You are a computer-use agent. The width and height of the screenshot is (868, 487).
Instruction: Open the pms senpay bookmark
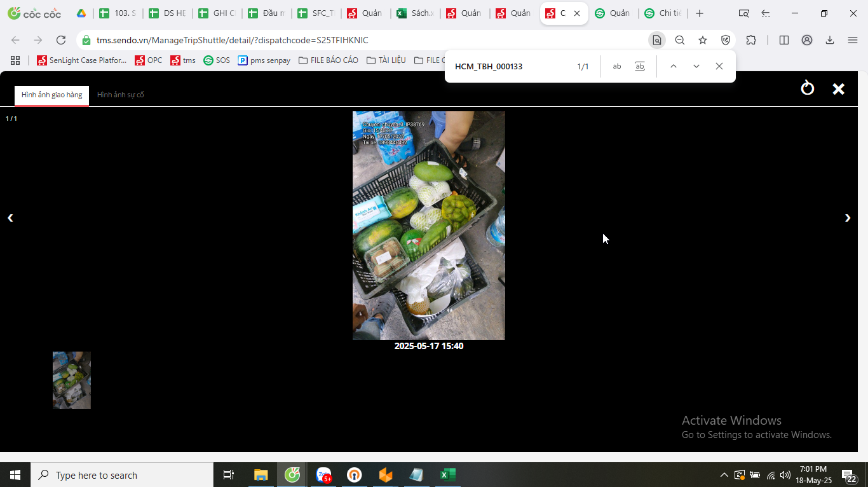click(264, 60)
